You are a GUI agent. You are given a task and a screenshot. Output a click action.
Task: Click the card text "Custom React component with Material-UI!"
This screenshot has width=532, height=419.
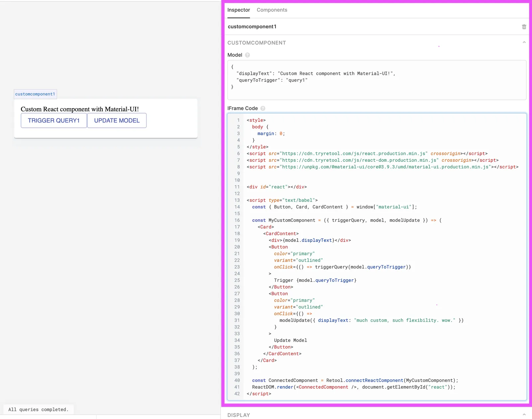(x=80, y=109)
